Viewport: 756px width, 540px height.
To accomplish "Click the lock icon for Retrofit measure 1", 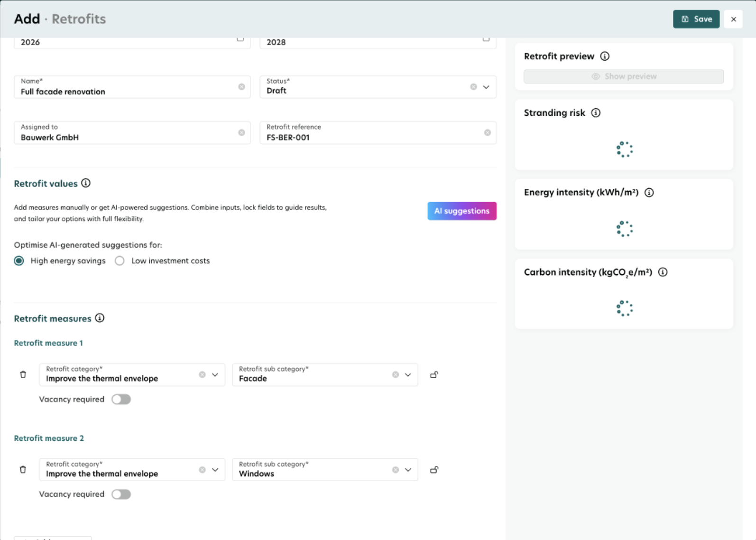I will point(434,375).
